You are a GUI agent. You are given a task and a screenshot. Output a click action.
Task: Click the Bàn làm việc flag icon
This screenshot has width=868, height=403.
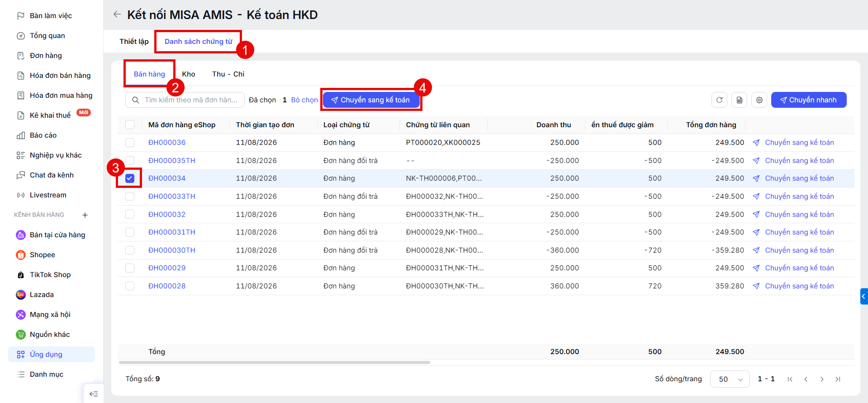coord(21,16)
